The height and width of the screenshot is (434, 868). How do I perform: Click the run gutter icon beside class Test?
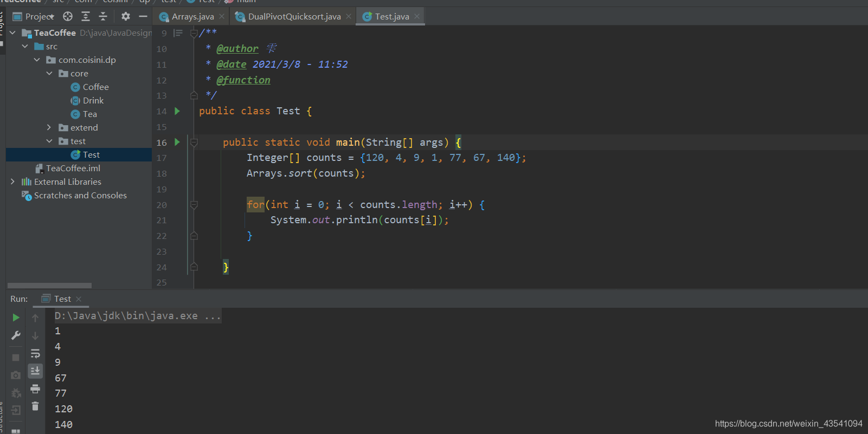point(177,111)
